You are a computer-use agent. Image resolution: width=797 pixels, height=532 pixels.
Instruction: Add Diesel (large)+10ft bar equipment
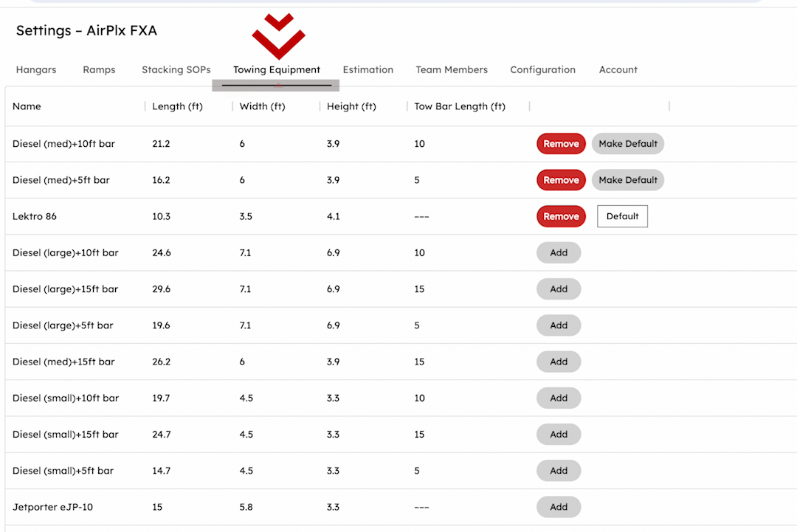pos(559,252)
